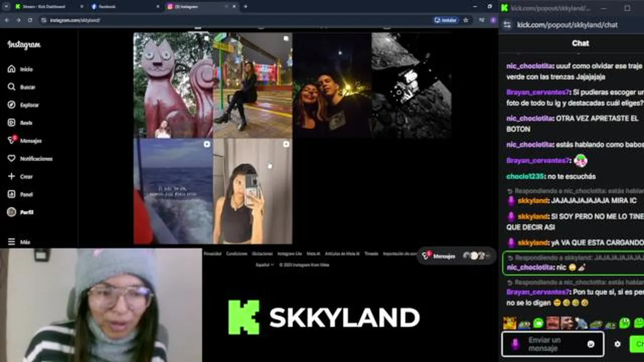This screenshot has width=644, height=362.
Task: Close the Instagram browser tab
Action: click(x=233, y=7)
